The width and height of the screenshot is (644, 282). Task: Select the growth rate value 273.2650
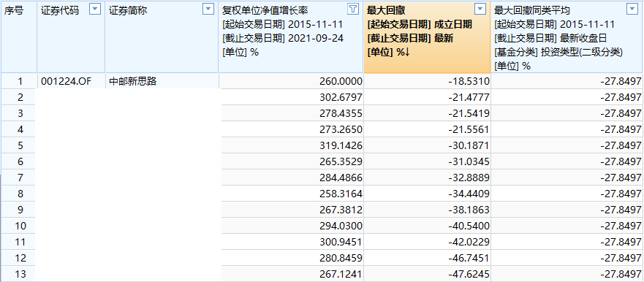click(341, 130)
